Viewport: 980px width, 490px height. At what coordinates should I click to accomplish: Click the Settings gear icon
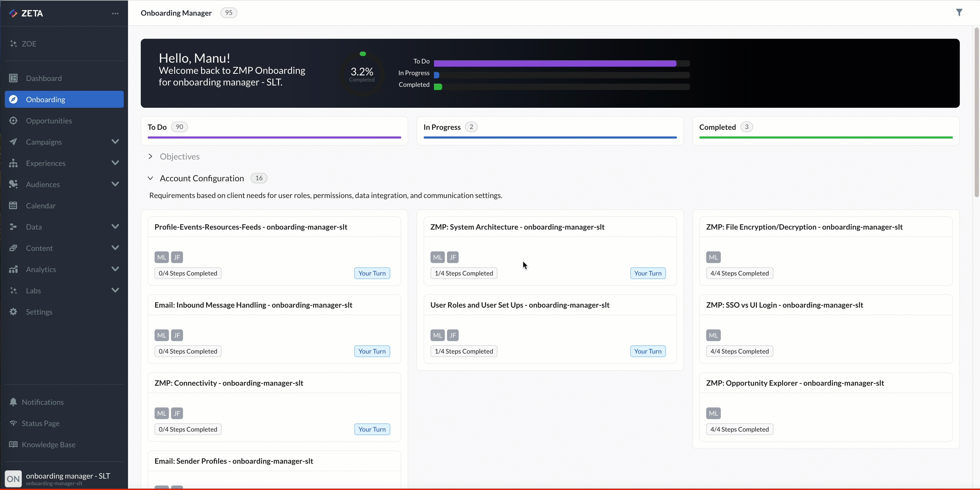point(13,312)
